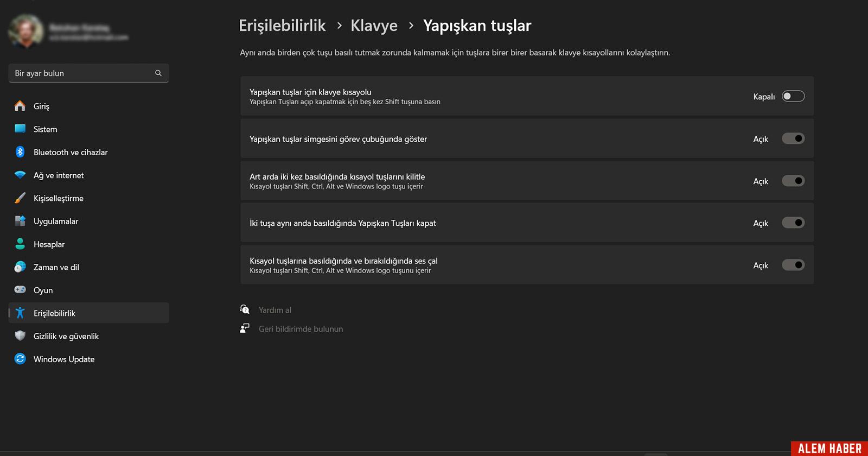Click the Giriş home icon
This screenshot has height=456, width=868.
pos(20,106)
